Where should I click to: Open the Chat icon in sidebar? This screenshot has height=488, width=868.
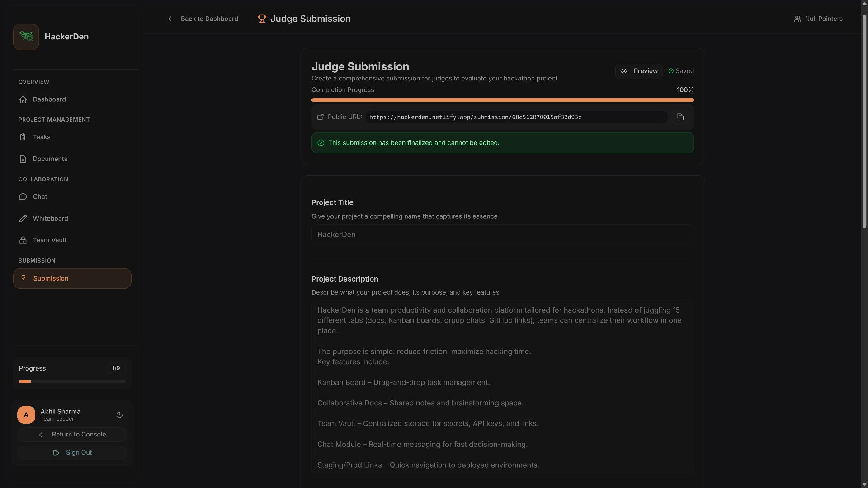click(23, 197)
